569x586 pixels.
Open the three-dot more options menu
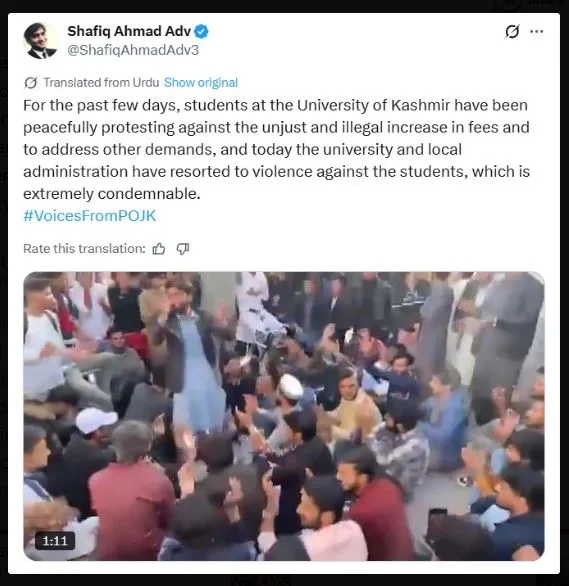536,31
